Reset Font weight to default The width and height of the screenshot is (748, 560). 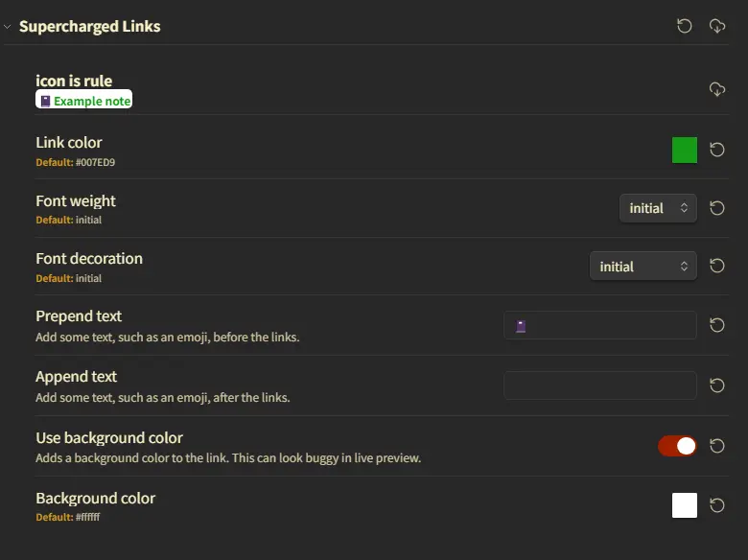717,208
